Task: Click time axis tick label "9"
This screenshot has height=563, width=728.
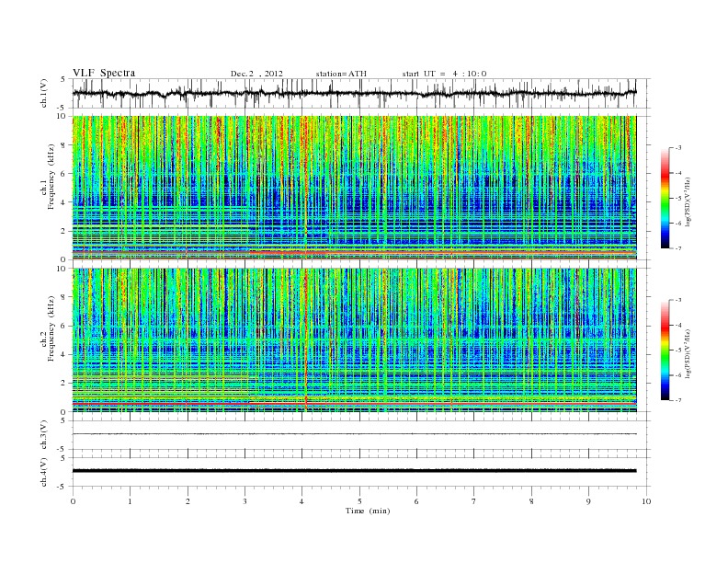Action: coord(588,501)
